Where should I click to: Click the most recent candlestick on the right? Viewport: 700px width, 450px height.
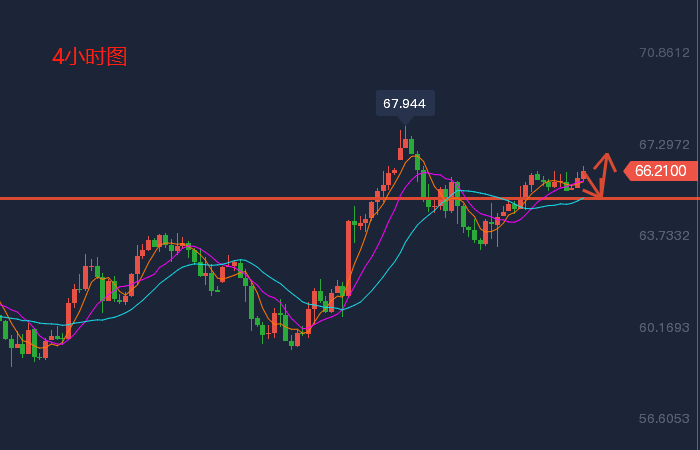click(584, 175)
